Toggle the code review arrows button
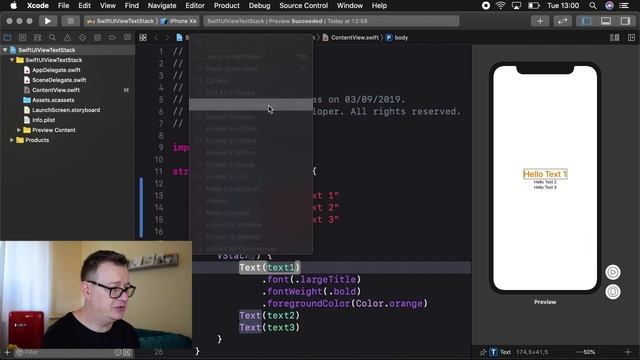 coord(562,21)
